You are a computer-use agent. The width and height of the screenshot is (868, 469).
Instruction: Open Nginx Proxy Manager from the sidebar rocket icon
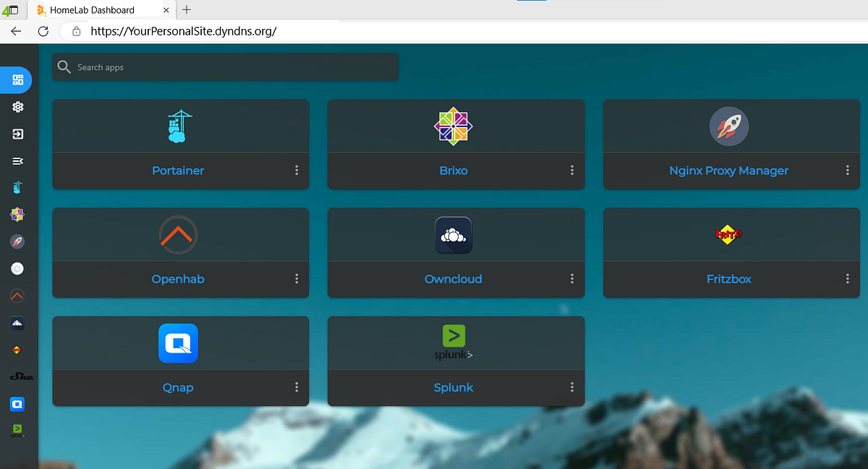pos(17,241)
